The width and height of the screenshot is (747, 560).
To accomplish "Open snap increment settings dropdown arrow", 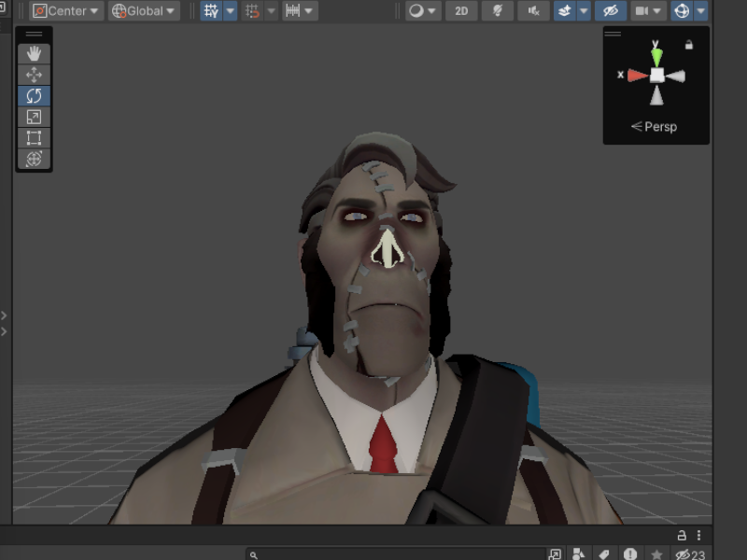I will [309, 11].
